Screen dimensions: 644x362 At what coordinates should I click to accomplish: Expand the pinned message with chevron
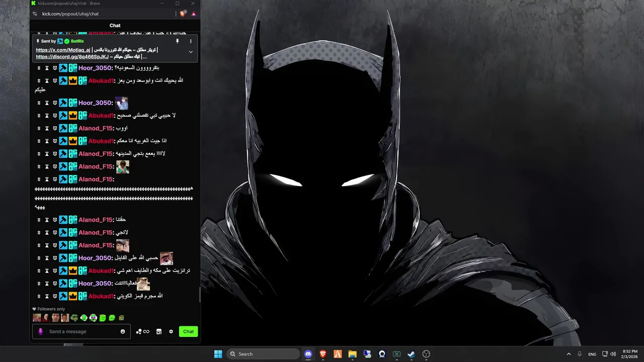tap(191, 52)
